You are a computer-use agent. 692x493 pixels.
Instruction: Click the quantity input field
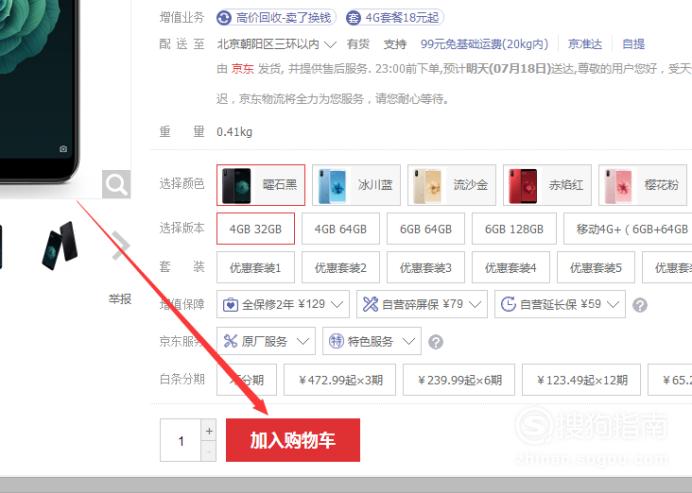pyautogui.click(x=181, y=440)
